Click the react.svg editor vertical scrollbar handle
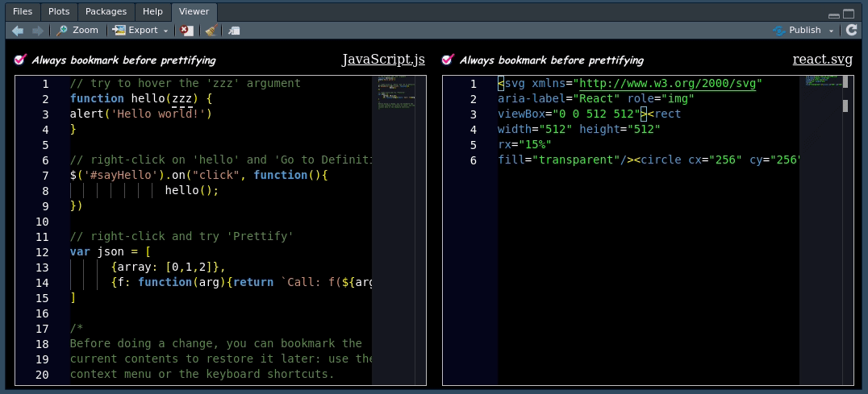Viewport: 868px width, 394px height. tap(845, 106)
